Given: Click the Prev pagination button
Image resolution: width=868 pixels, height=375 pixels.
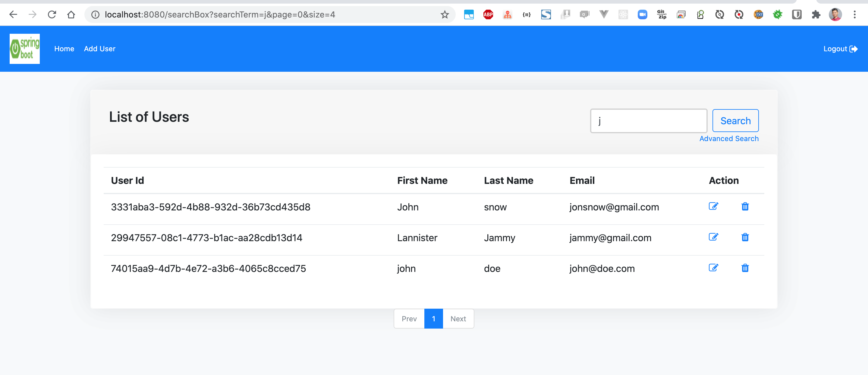Looking at the screenshot, I should coord(409,319).
